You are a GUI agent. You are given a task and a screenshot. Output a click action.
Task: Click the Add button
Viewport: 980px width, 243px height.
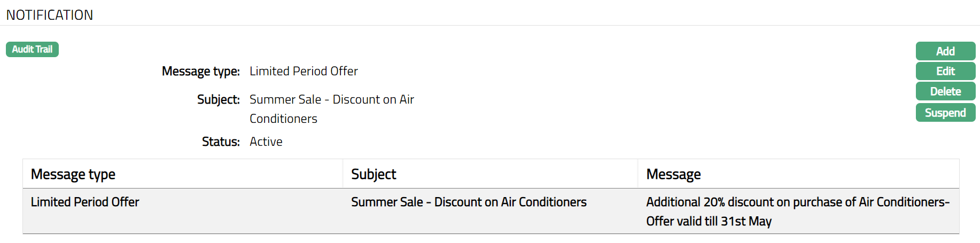click(945, 51)
